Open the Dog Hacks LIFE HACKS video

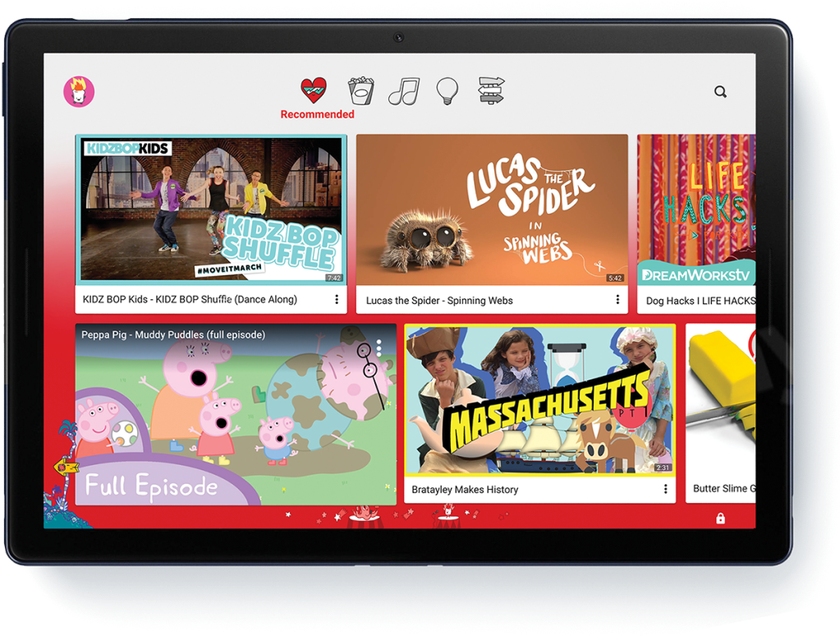(x=695, y=210)
